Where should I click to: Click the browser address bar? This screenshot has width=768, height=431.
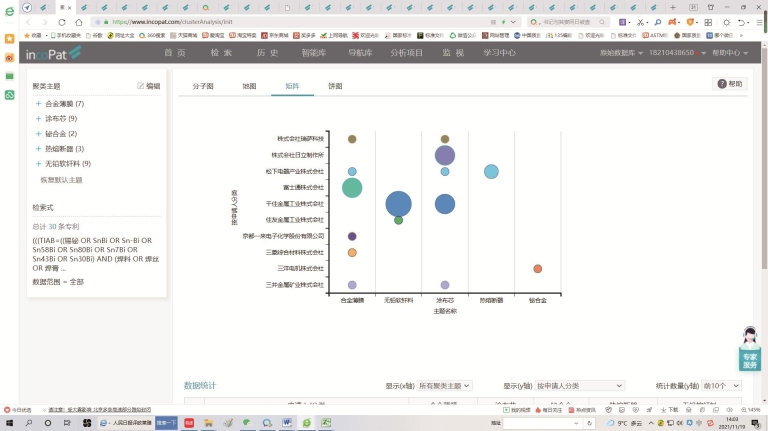pos(300,21)
